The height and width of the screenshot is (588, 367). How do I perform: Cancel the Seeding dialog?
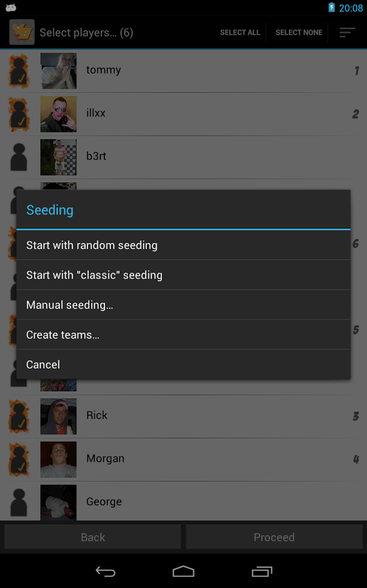click(x=183, y=365)
